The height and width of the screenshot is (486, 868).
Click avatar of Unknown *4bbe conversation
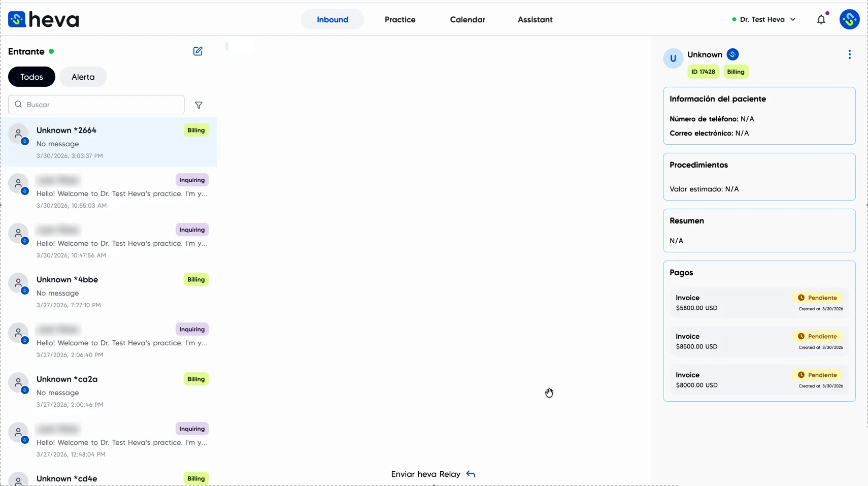pyautogui.click(x=18, y=283)
